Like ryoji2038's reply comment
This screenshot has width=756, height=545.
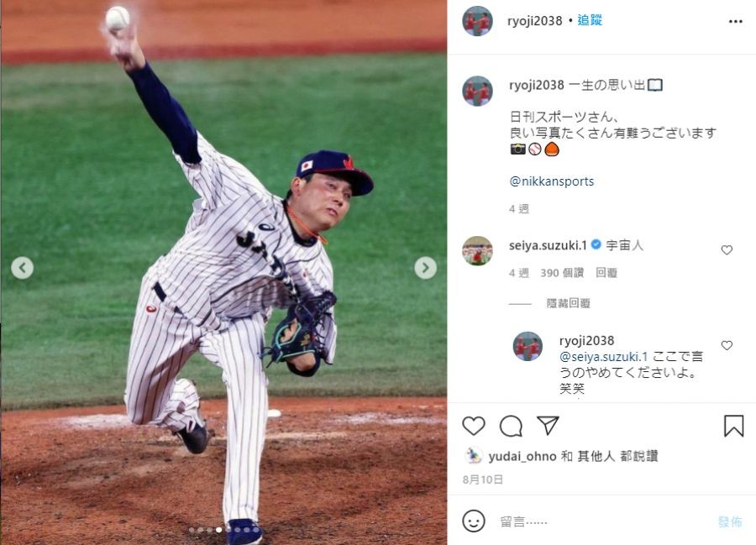click(x=727, y=345)
